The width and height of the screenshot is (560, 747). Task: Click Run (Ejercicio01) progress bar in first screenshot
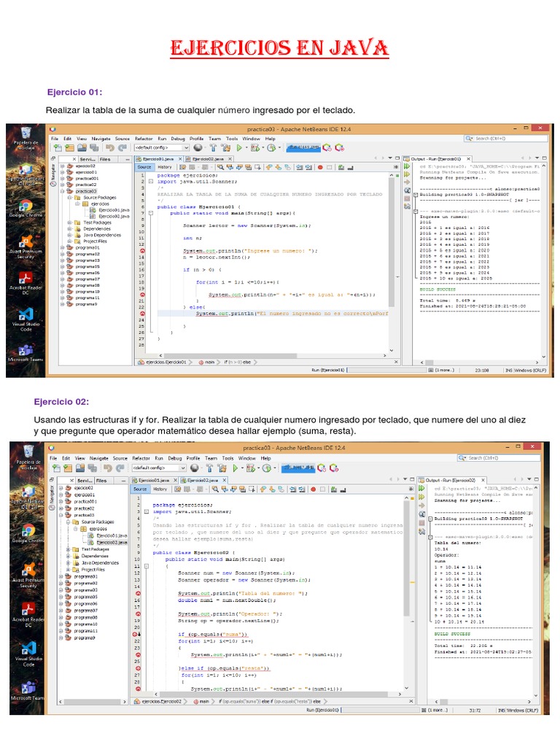386,370
